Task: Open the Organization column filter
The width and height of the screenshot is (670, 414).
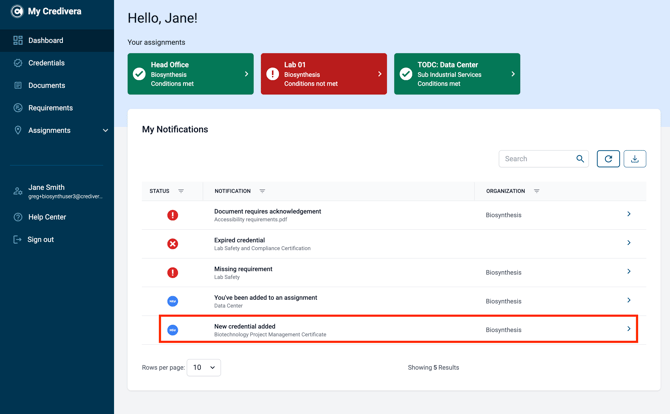Action: point(537,191)
